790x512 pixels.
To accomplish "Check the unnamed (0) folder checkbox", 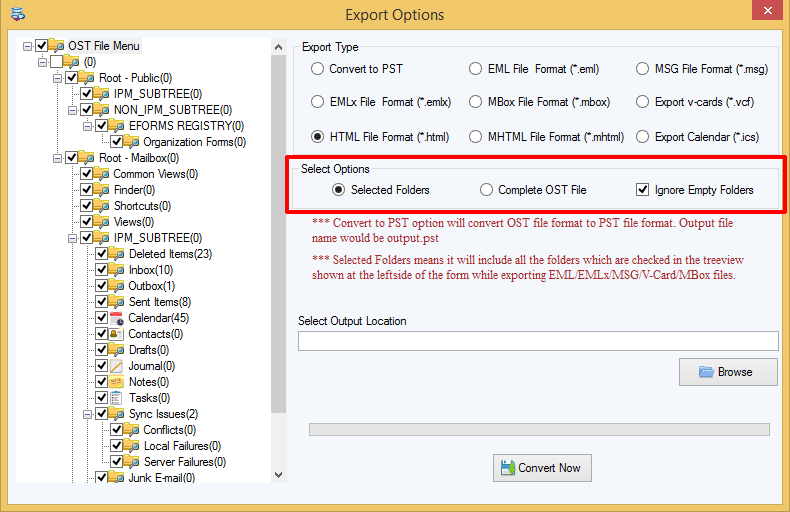I will point(56,61).
